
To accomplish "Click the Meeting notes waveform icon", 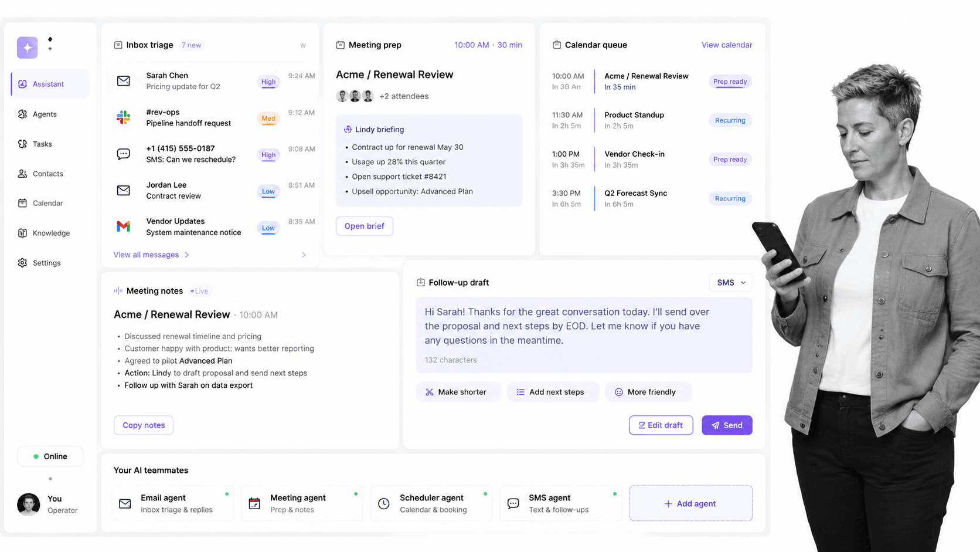I will pyautogui.click(x=118, y=290).
